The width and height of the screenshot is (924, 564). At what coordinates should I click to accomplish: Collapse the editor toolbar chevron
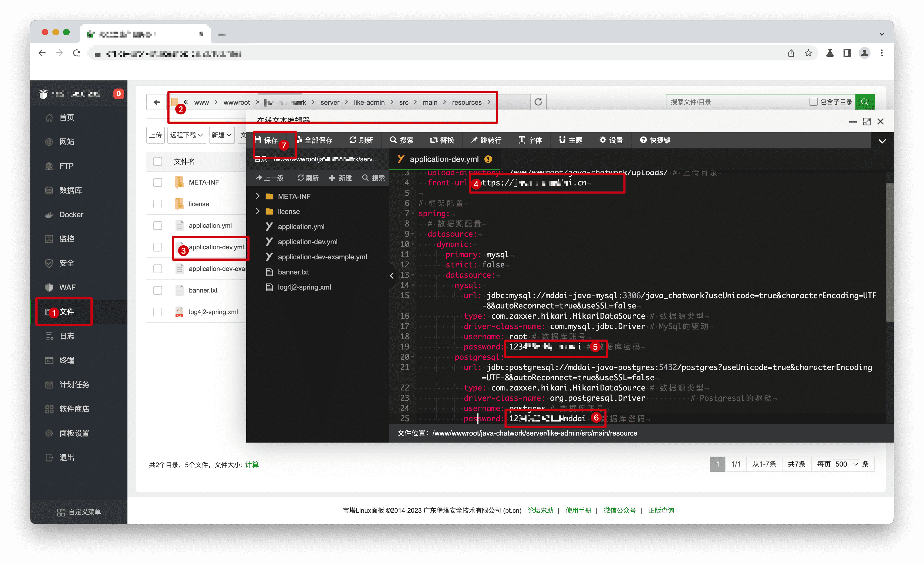[x=882, y=141]
